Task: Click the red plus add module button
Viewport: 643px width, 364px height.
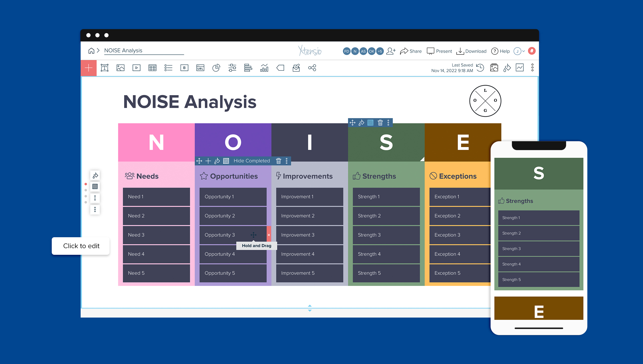Action: point(88,68)
